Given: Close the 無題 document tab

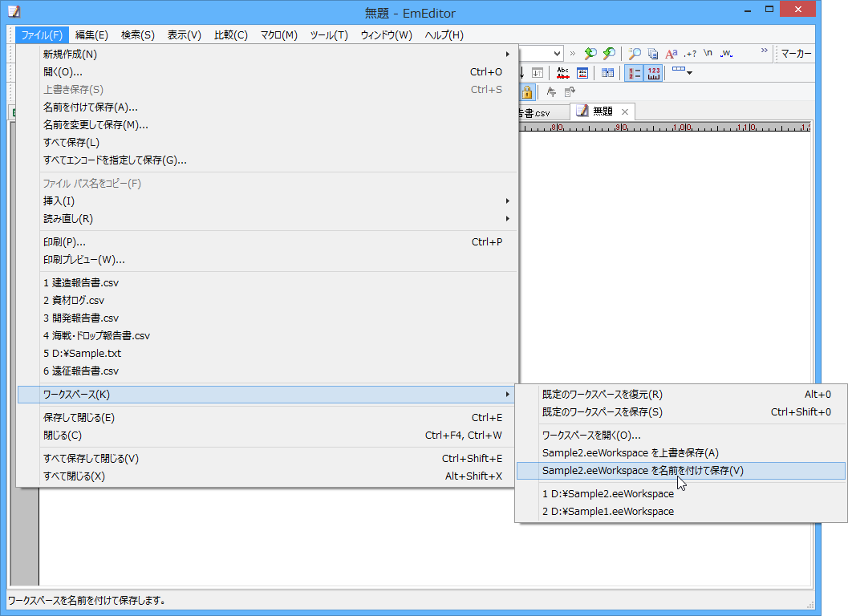Looking at the screenshot, I should coord(625,111).
